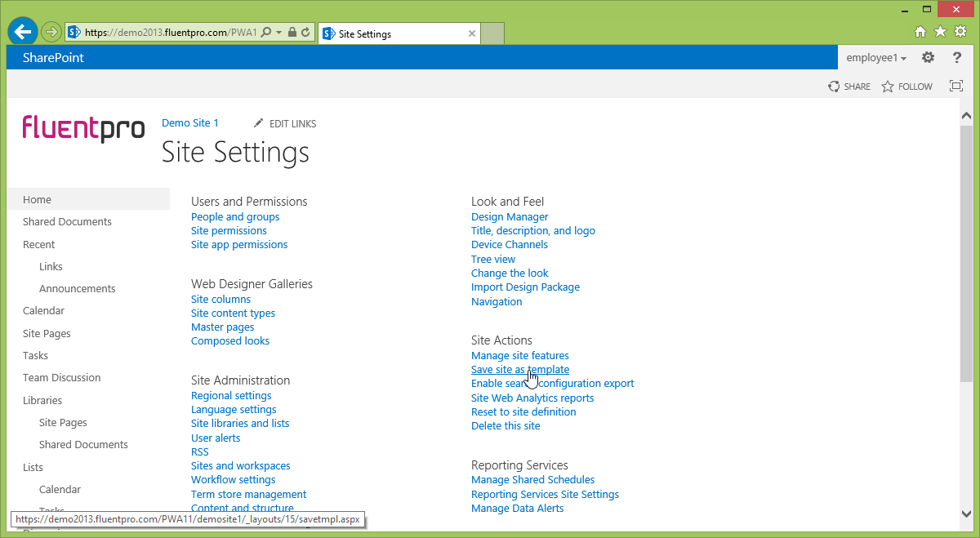
Task: Open Site permissions link
Action: coord(229,230)
